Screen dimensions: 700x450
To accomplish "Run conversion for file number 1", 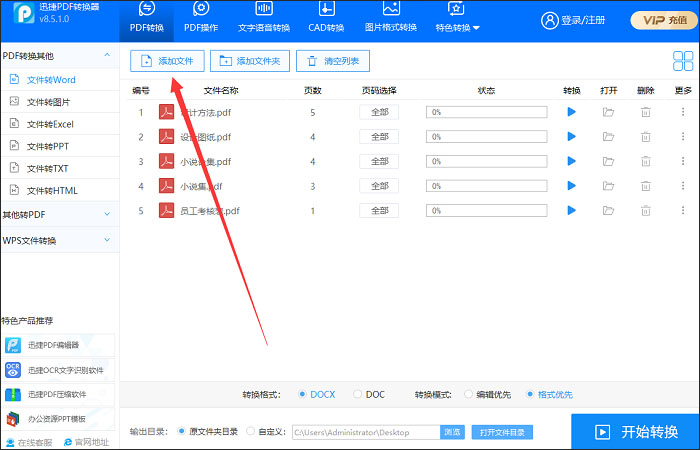I will (571, 112).
